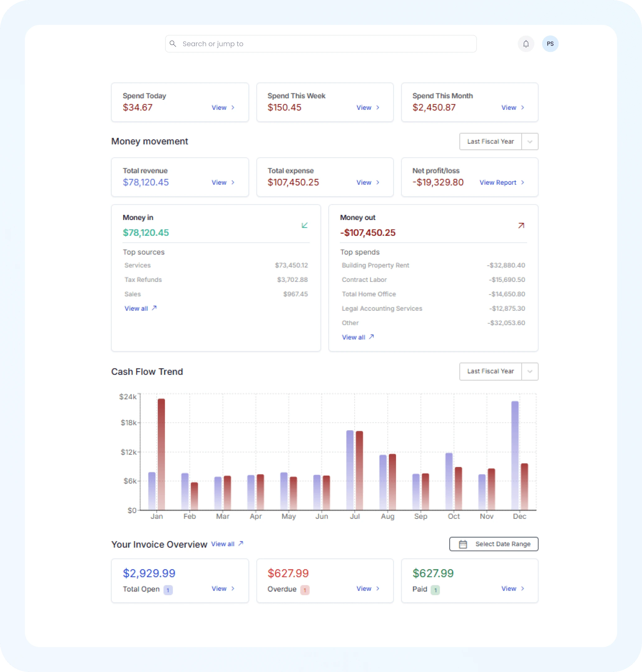Click the July purple revenue bar
Viewport: 642px width, 672px height.
(350, 470)
